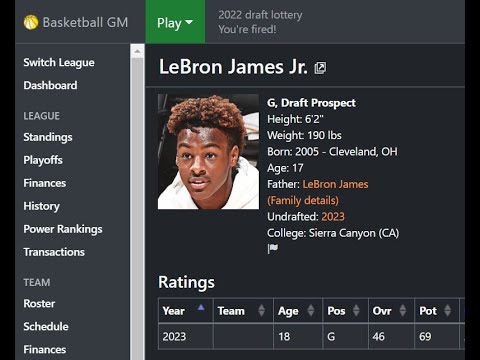Image resolution: width=480 pixels, height=360 pixels.
Task: Sort ratings table by Pot column
Action: (437, 311)
